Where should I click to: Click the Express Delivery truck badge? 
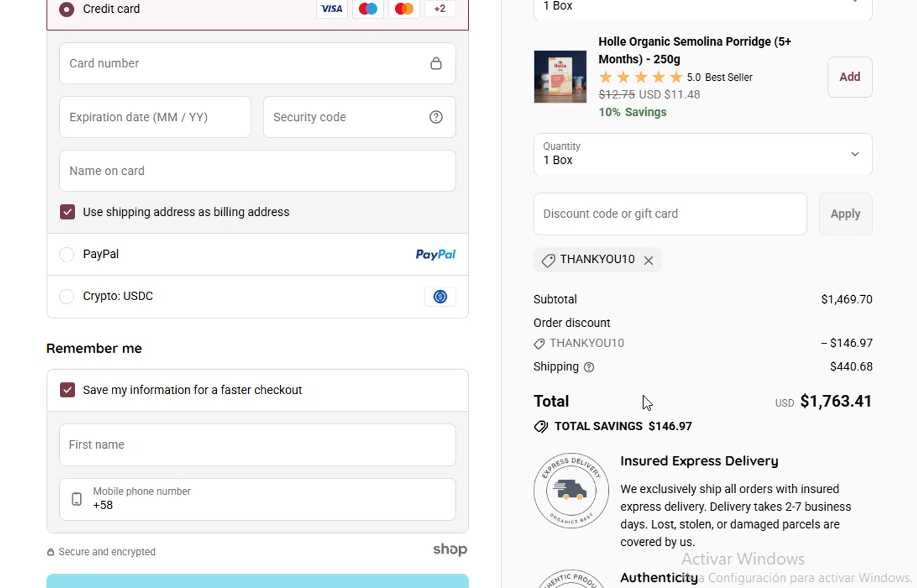571,490
